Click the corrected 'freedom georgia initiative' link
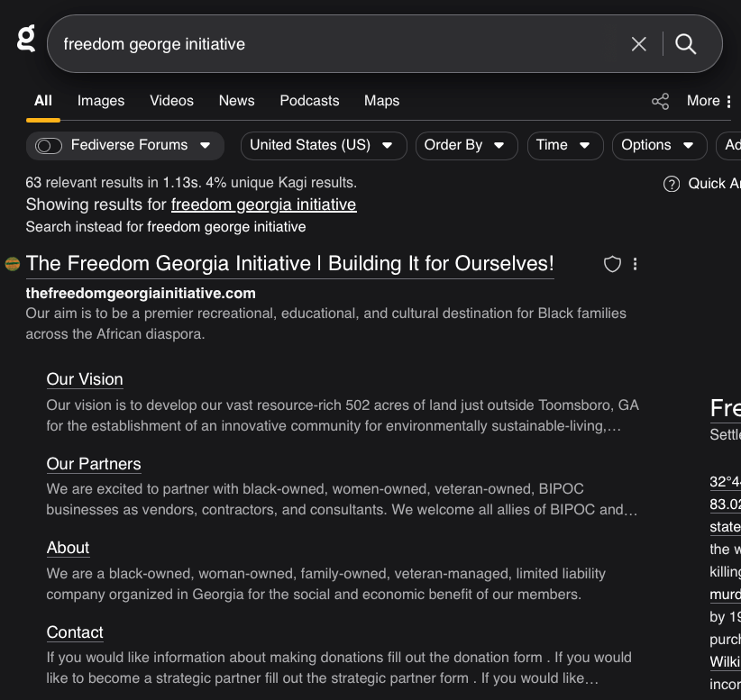Viewport: 741px width, 700px height. click(263, 205)
